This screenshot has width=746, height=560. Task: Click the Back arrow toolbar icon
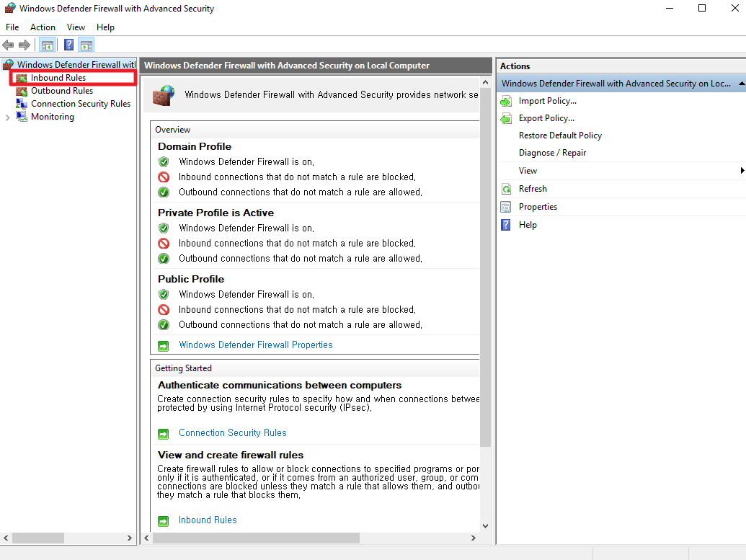[8, 45]
